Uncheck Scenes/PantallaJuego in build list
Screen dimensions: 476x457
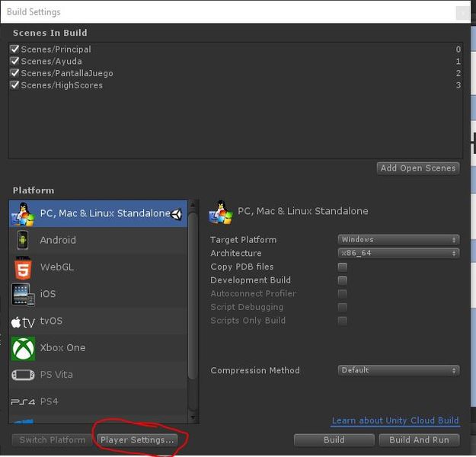click(14, 73)
